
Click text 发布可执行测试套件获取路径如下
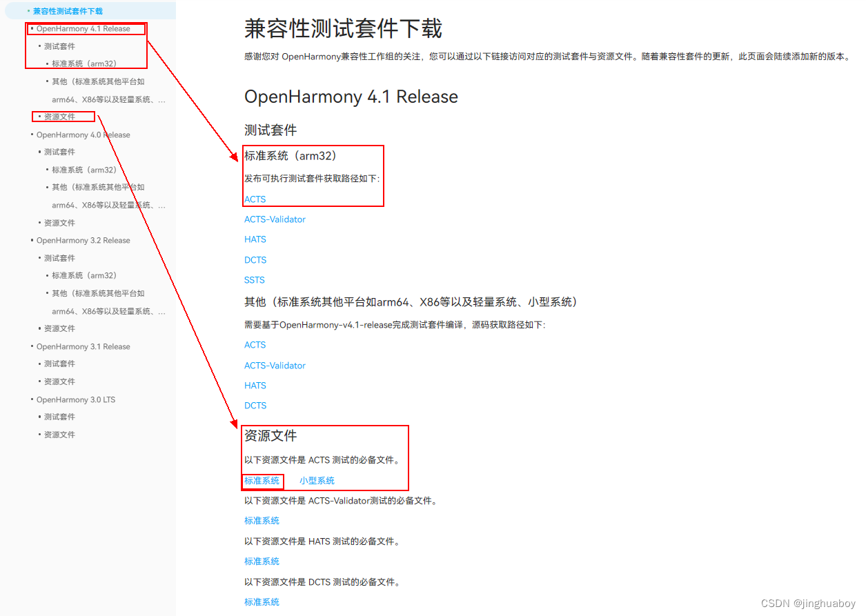click(312, 179)
